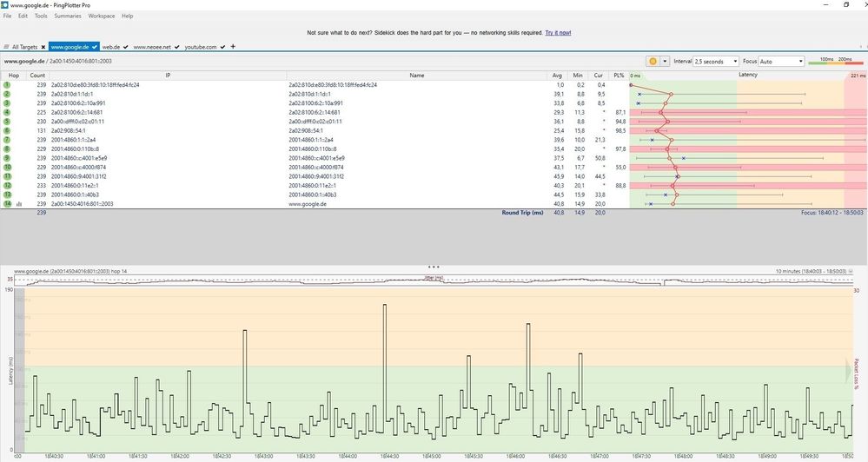Image resolution: width=868 pixels, height=462 pixels.
Task: Click the Count column header
Action: coord(37,76)
